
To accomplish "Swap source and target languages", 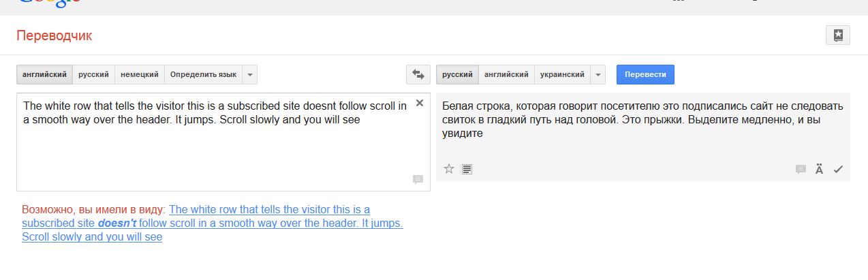I will tap(418, 74).
